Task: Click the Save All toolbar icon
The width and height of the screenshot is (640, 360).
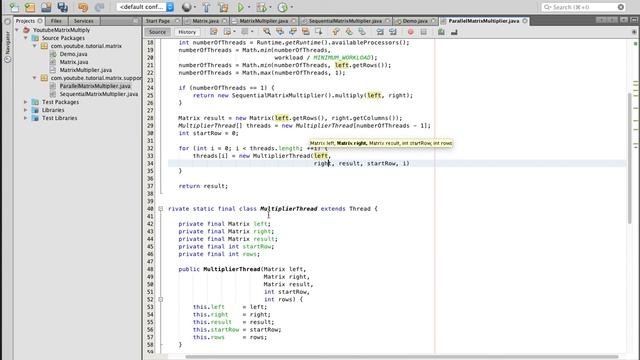Action: point(62,7)
